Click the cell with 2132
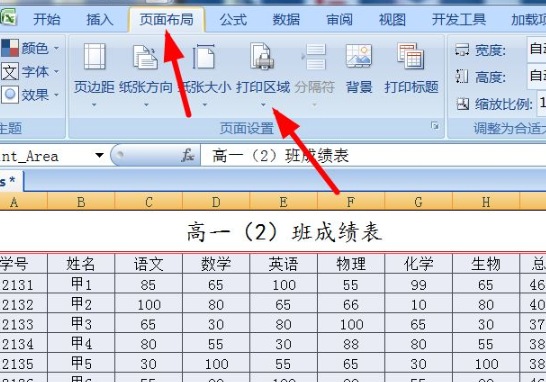The image size is (546, 382). (23, 304)
